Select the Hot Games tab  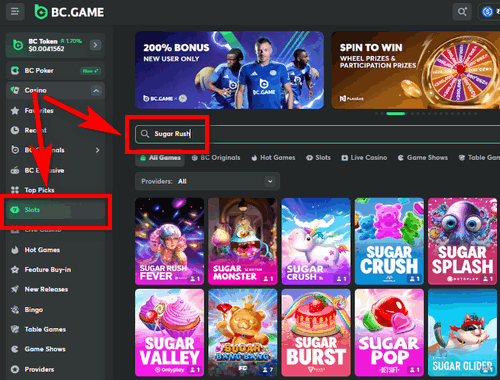pyautogui.click(x=273, y=158)
